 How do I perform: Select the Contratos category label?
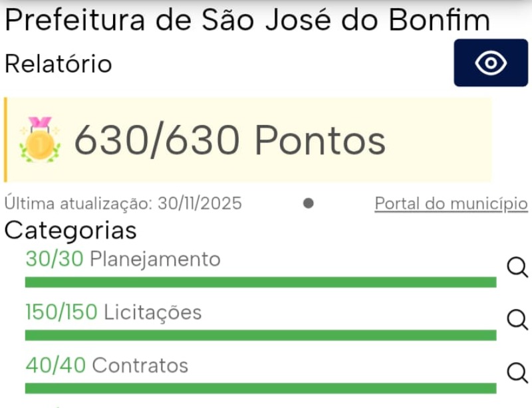point(140,365)
